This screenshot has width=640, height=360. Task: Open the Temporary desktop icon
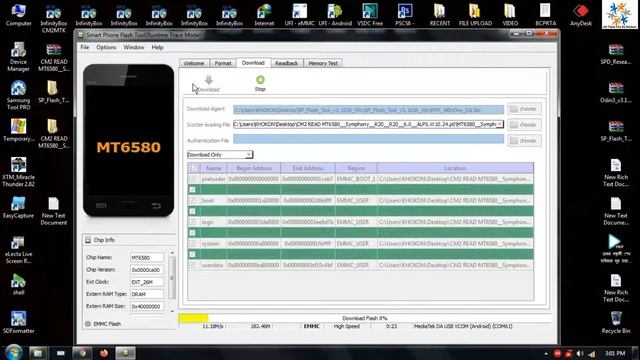18,130
